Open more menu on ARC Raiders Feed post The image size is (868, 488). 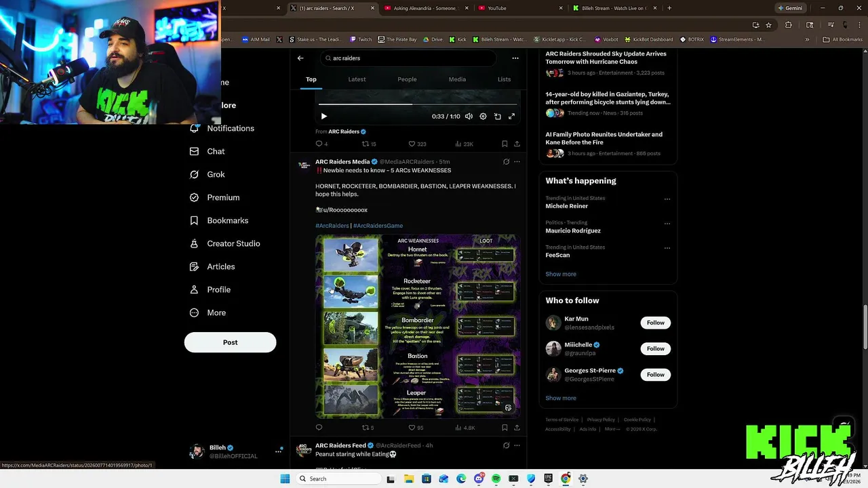(x=517, y=445)
